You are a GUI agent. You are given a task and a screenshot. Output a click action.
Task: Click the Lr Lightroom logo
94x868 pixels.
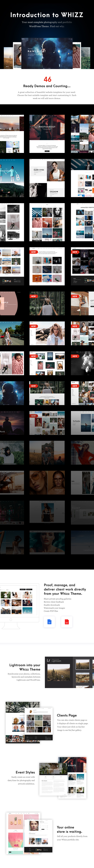[x=49, y=660]
